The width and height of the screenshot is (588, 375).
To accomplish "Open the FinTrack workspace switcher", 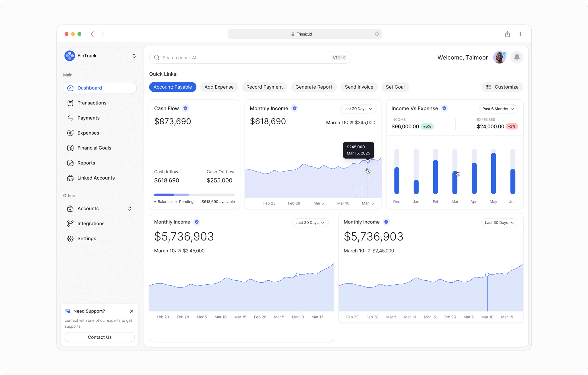I will coord(134,56).
